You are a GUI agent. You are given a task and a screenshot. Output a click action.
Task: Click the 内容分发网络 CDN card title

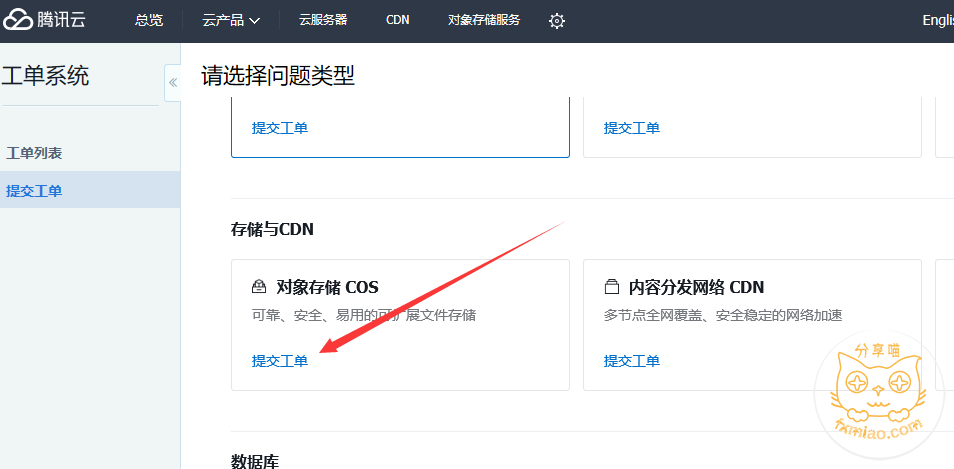pyautogui.click(x=696, y=287)
